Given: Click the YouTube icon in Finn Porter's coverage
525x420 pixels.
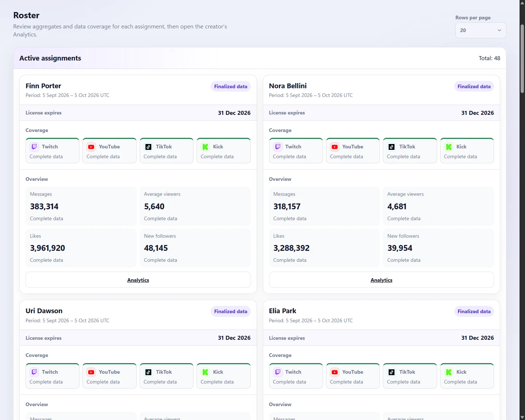Looking at the screenshot, I should (x=91, y=147).
